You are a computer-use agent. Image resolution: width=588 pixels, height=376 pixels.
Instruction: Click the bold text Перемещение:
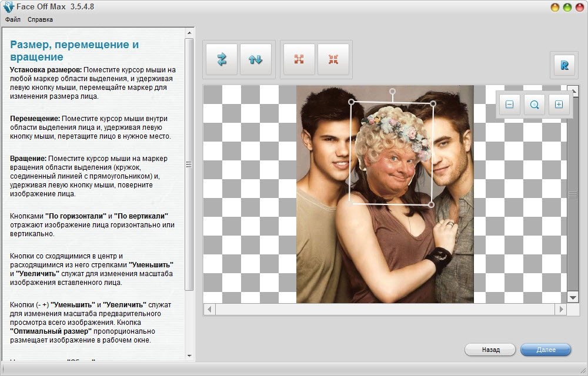[35, 118]
